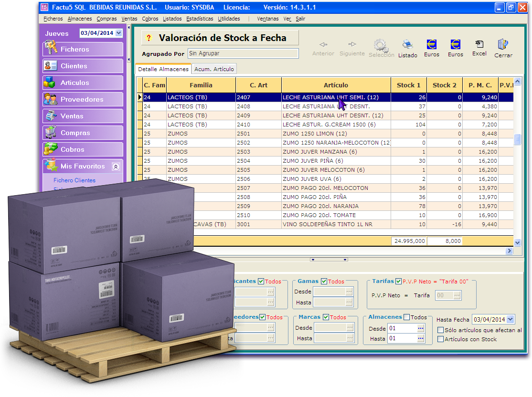Sort by the Stock 1 column header
Viewport: 532px width, 397px height.
tap(408, 85)
